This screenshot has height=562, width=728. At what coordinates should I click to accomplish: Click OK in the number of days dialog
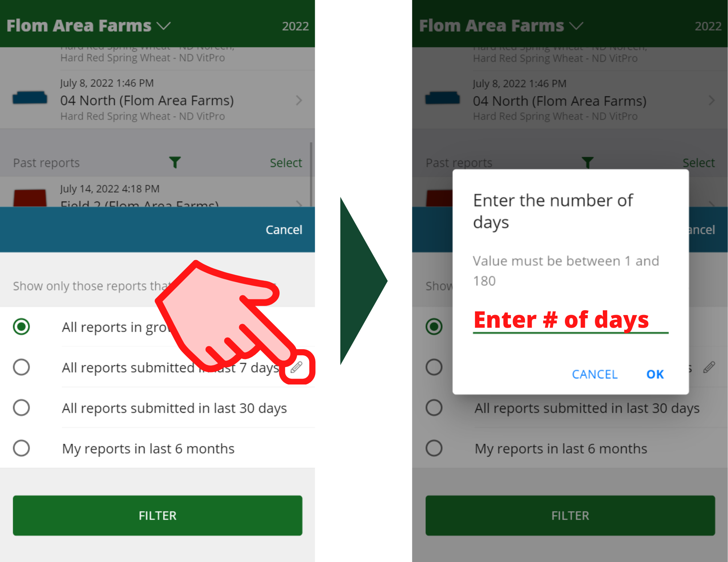pos(655,374)
